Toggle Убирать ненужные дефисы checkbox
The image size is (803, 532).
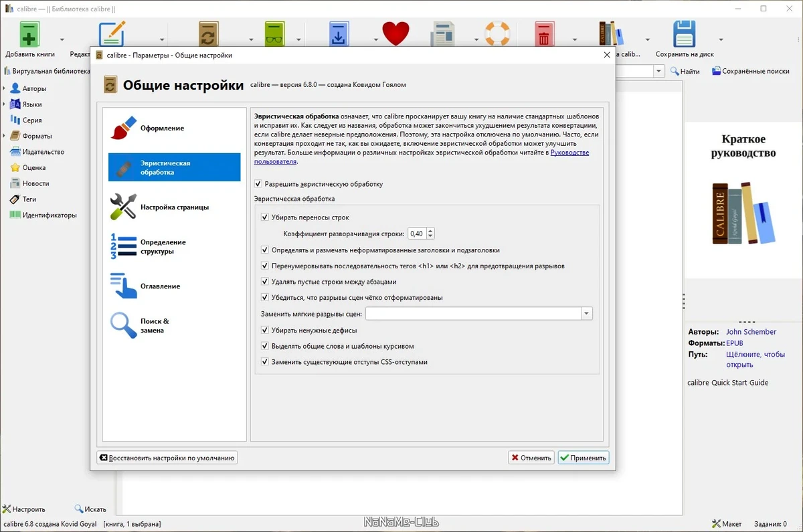point(265,330)
